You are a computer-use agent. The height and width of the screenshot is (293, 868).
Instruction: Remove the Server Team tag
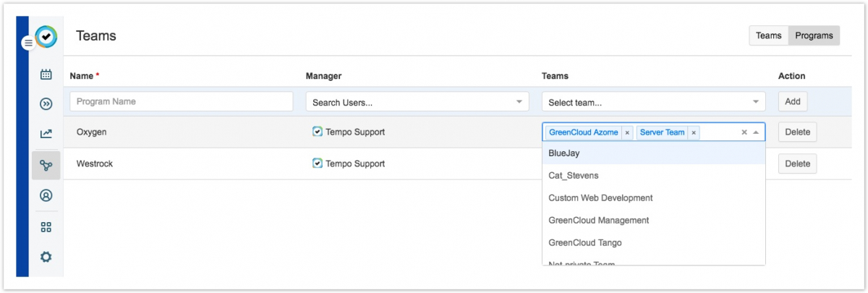(694, 133)
